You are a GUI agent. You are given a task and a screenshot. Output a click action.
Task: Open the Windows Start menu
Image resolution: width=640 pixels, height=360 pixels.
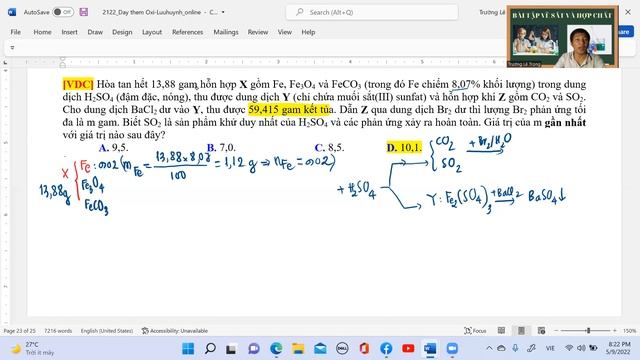(x=188, y=349)
